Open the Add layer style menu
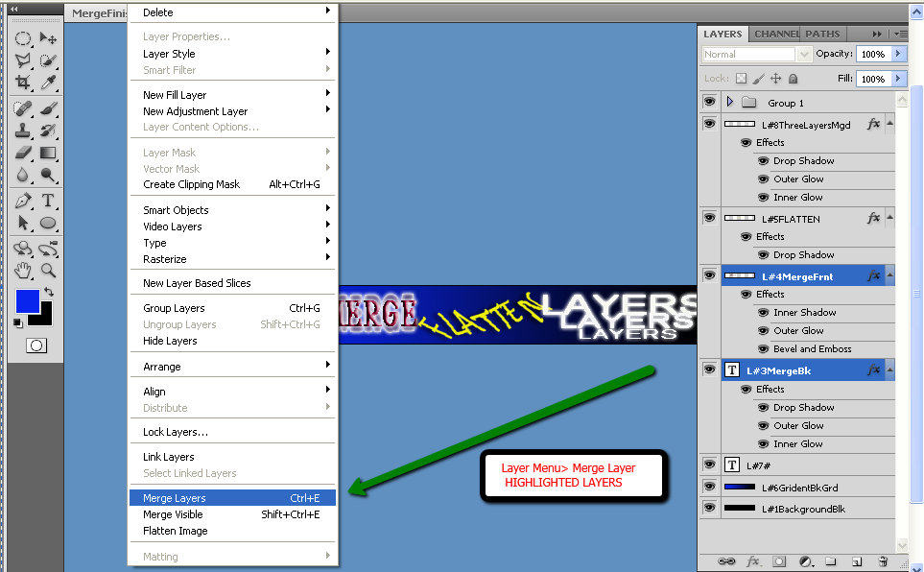 click(754, 561)
